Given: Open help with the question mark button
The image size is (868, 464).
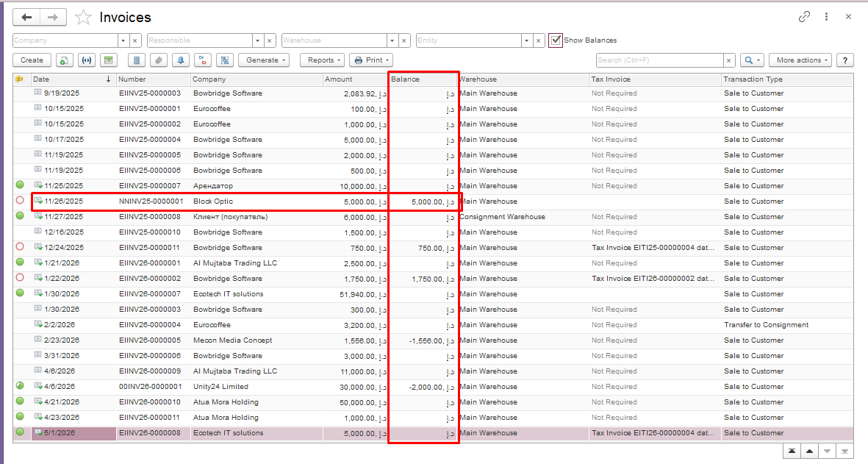Looking at the screenshot, I should (844, 60).
